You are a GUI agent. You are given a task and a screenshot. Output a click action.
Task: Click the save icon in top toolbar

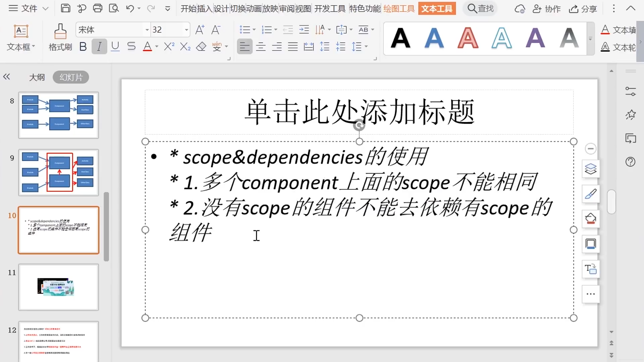65,8
